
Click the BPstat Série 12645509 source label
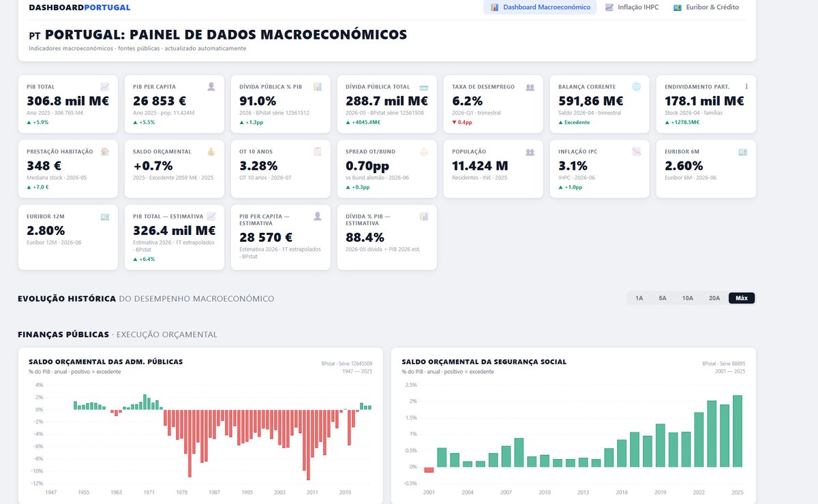click(347, 364)
